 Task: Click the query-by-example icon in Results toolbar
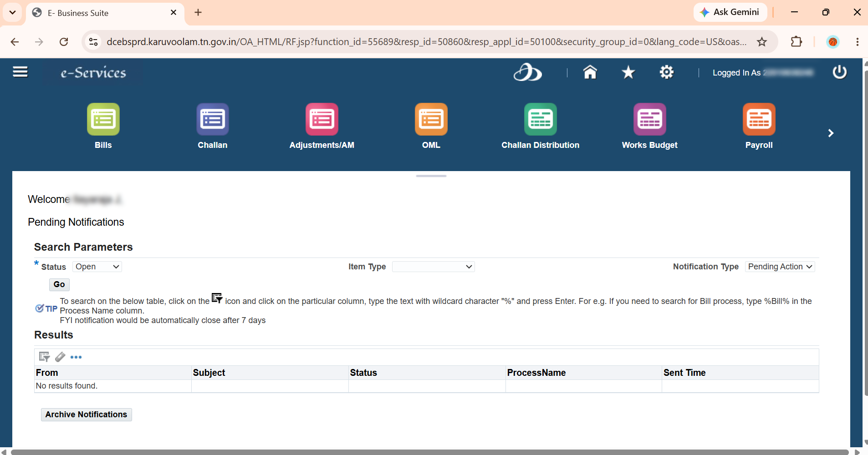point(44,357)
